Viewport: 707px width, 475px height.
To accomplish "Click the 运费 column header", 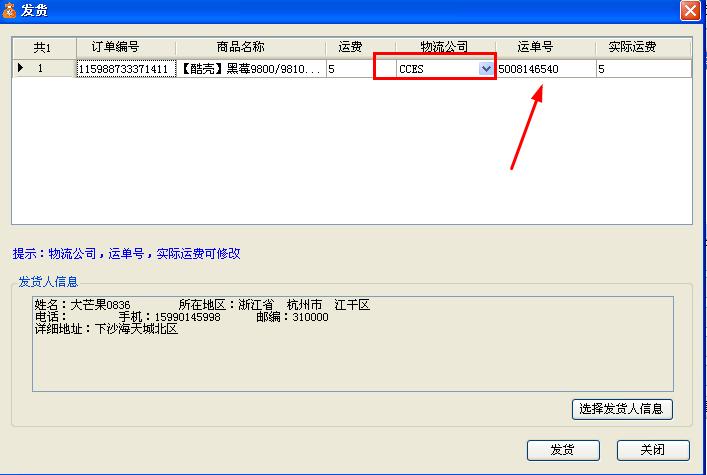I will [x=361, y=47].
